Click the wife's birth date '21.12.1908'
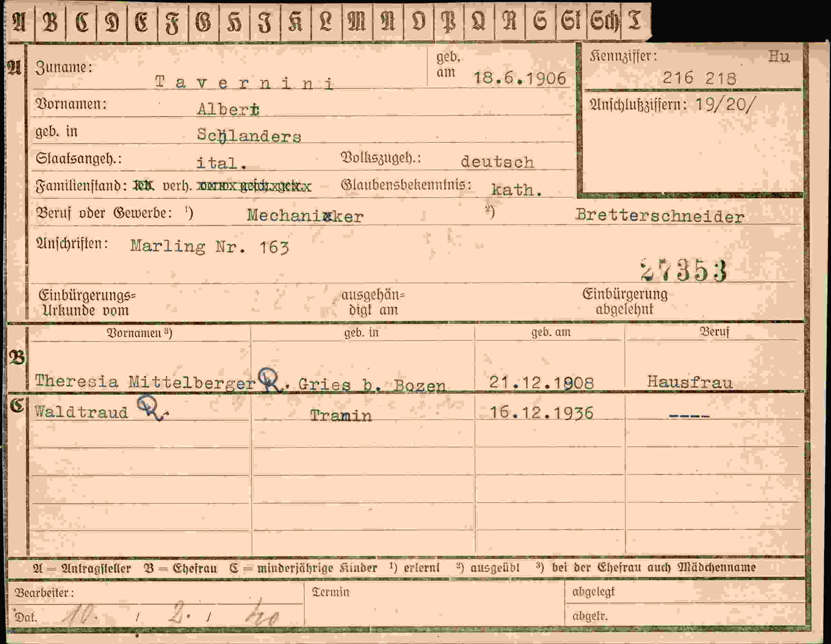Viewport: 831px width, 644px height. pyautogui.click(x=541, y=382)
